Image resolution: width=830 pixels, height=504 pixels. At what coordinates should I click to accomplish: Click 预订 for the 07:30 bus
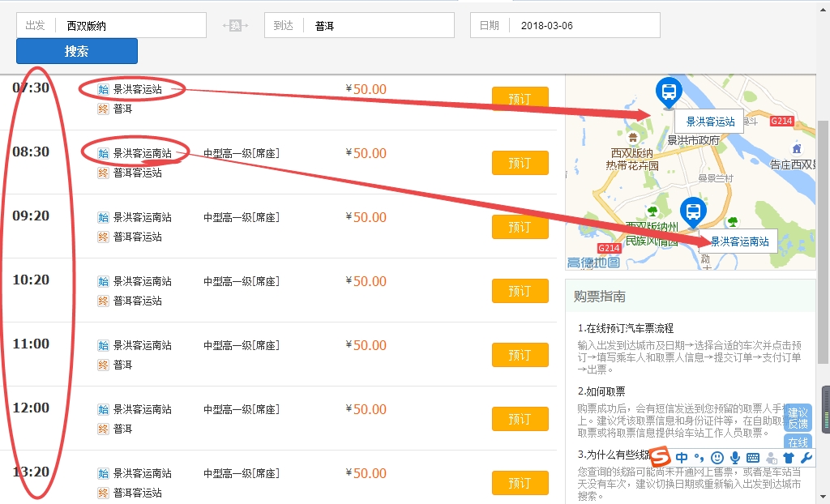pos(520,99)
